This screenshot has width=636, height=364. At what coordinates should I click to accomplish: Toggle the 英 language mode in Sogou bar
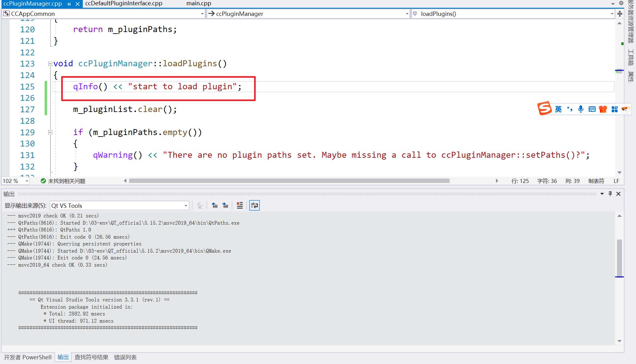(559, 109)
